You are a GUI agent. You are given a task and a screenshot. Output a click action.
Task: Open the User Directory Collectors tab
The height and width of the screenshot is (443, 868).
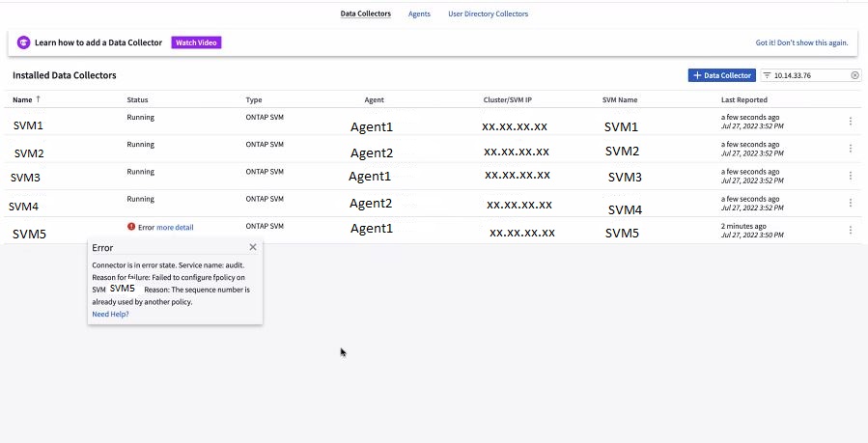click(488, 14)
